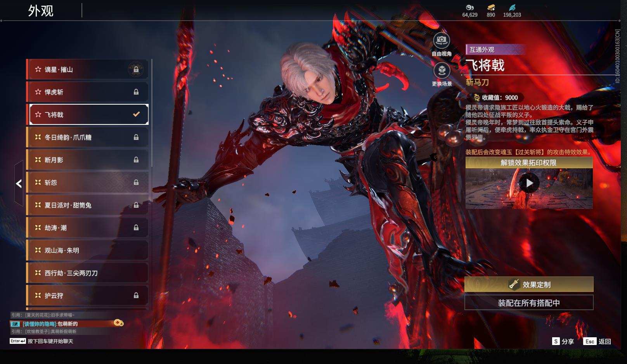Click the 返回 back button
627x364 pixels.
(598, 341)
